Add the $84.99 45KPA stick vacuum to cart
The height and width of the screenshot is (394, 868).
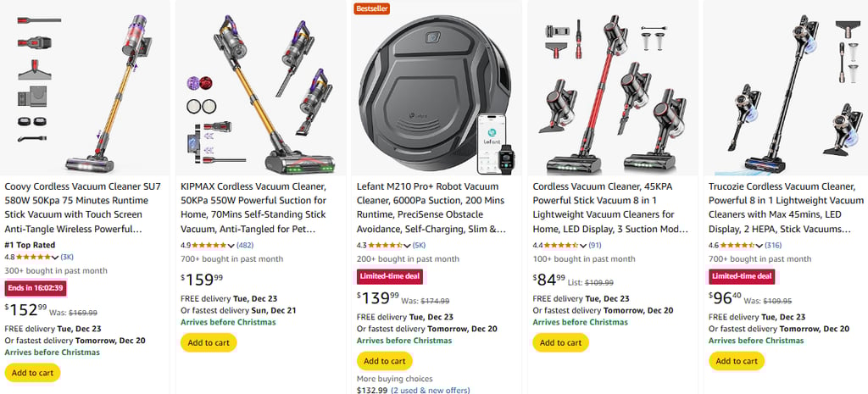coord(560,343)
